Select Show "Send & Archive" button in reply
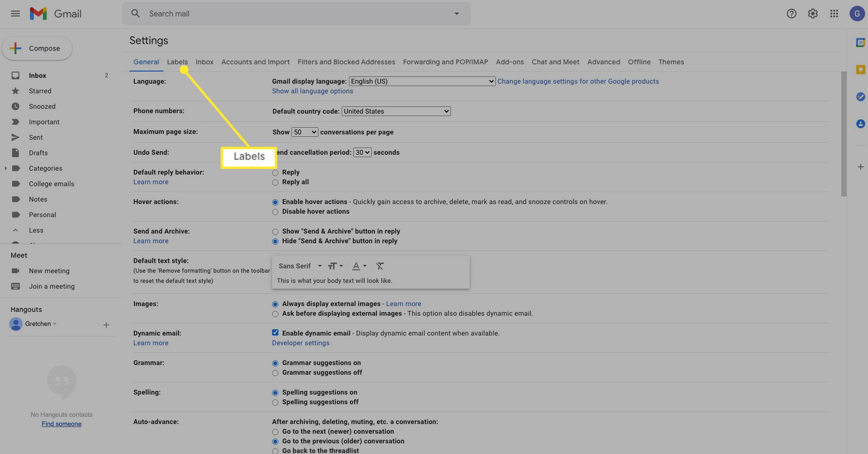 click(x=275, y=232)
